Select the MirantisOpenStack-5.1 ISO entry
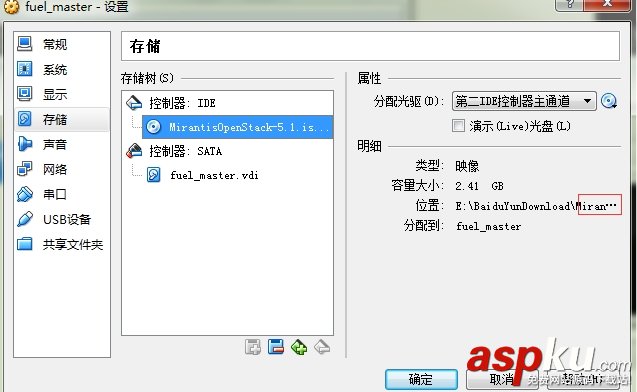This screenshot has height=392, width=637. pyautogui.click(x=237, y=127)
